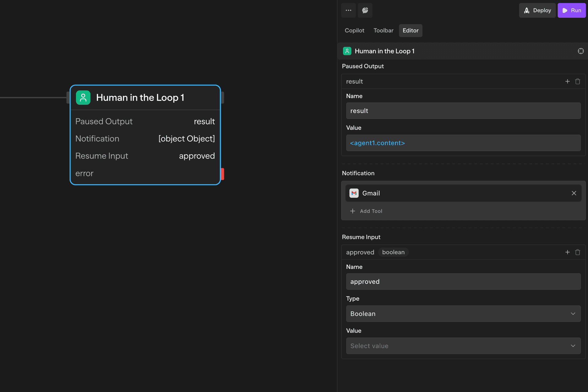
Task: Click the Human in the Loop node icon
Action: 83,97
